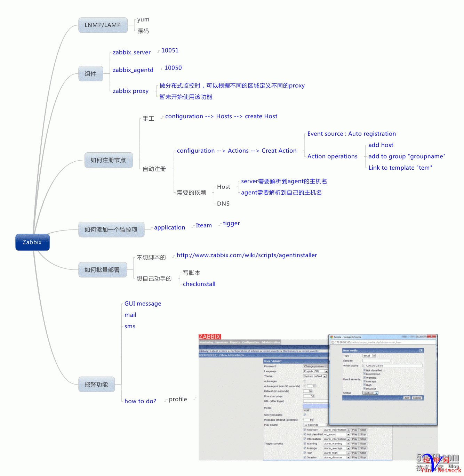Uncheck Recovery under Trigger severity
The height and width of the screenshot is (476, 464).
click(305, 430)
